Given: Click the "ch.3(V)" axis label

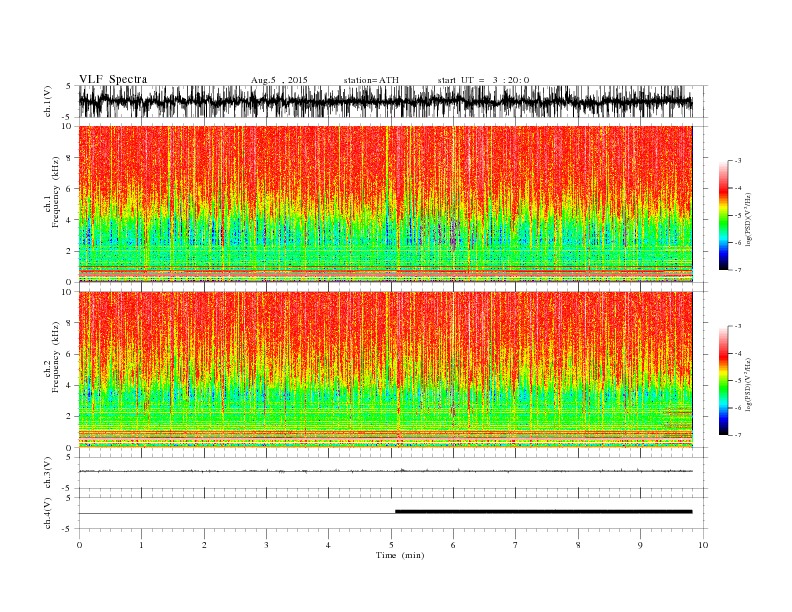Looking at the screenshot, I should 48,473.
